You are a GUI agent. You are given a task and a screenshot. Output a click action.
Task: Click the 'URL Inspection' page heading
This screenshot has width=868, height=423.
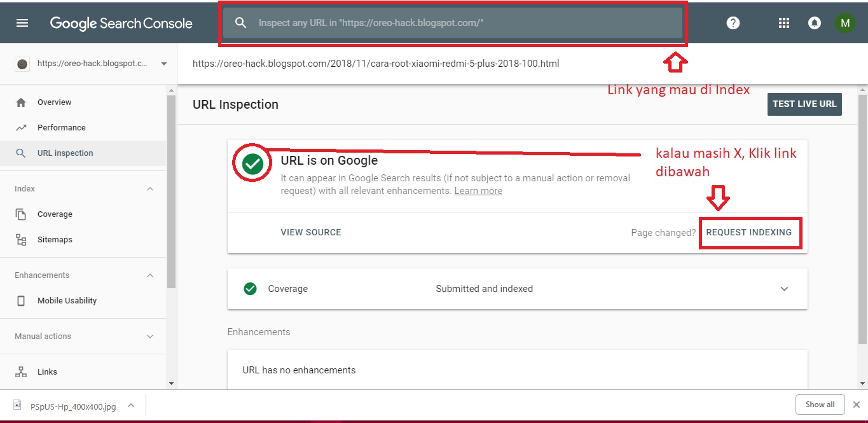pyautogui.click(x=235, y=104)
